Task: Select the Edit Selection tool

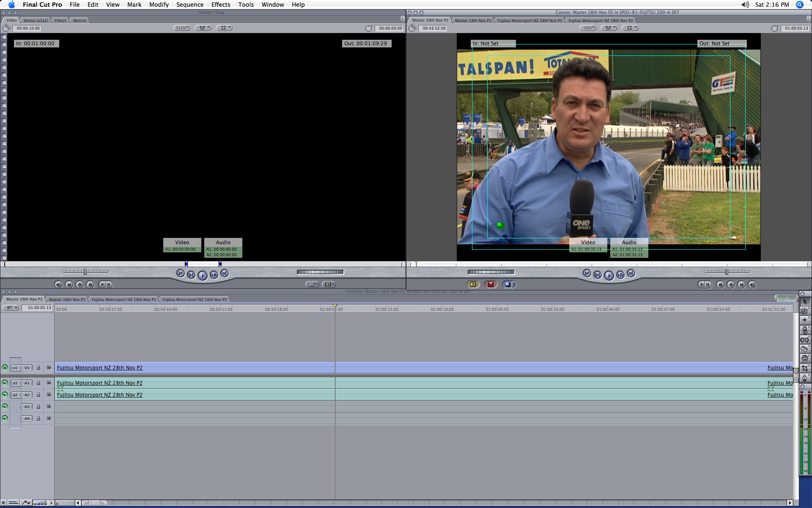Action: (805, 311)
